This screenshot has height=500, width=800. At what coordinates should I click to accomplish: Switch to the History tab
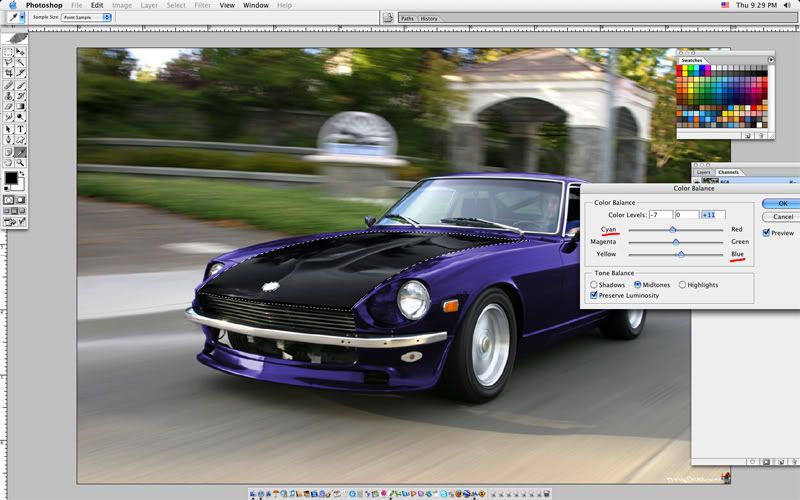point(428,18)
